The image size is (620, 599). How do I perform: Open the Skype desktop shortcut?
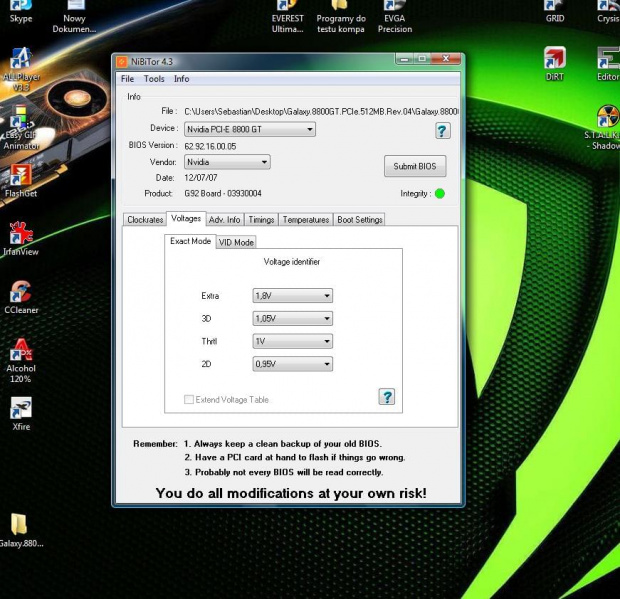click(x=21, y=11)
